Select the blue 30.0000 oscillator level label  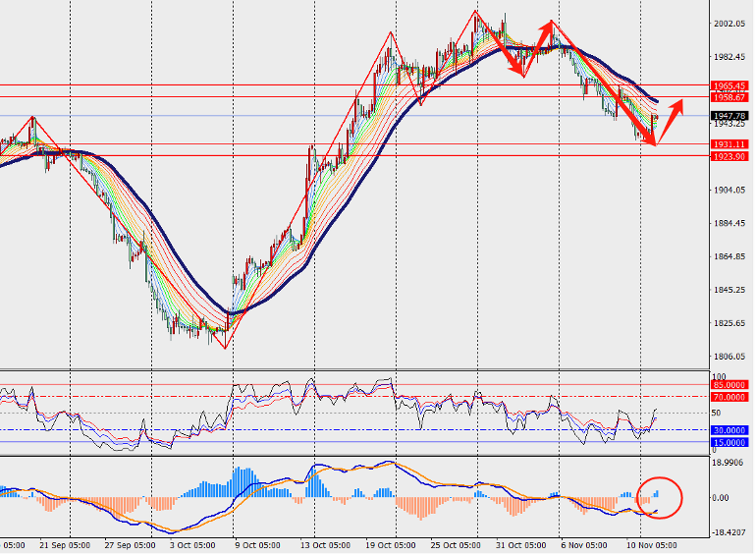[x=729, y=430]
